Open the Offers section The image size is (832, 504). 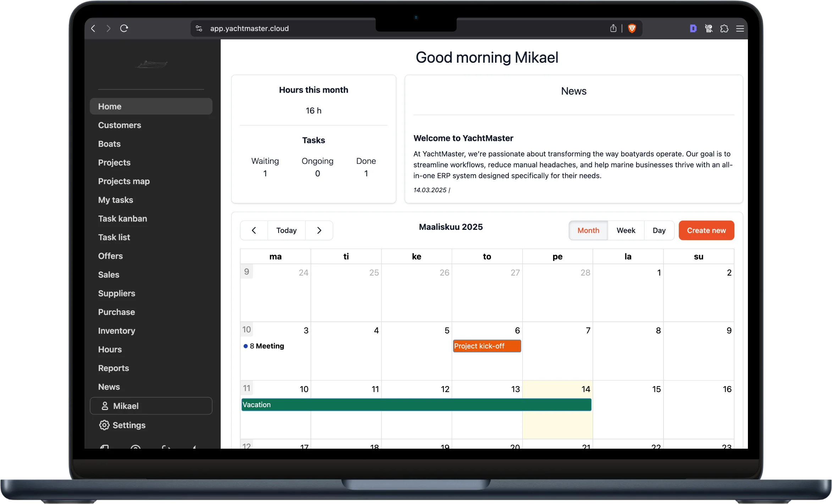[111, 256]
